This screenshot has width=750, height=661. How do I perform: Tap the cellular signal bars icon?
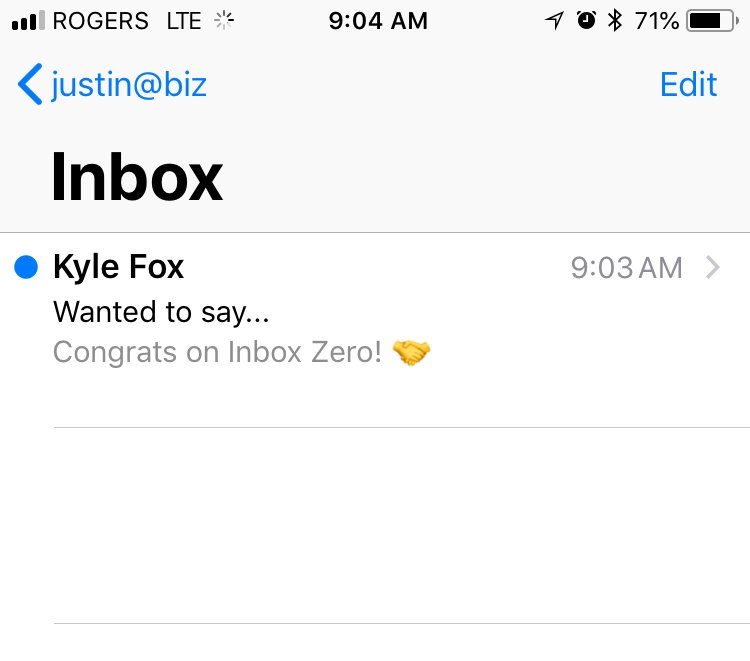(28, 21)
